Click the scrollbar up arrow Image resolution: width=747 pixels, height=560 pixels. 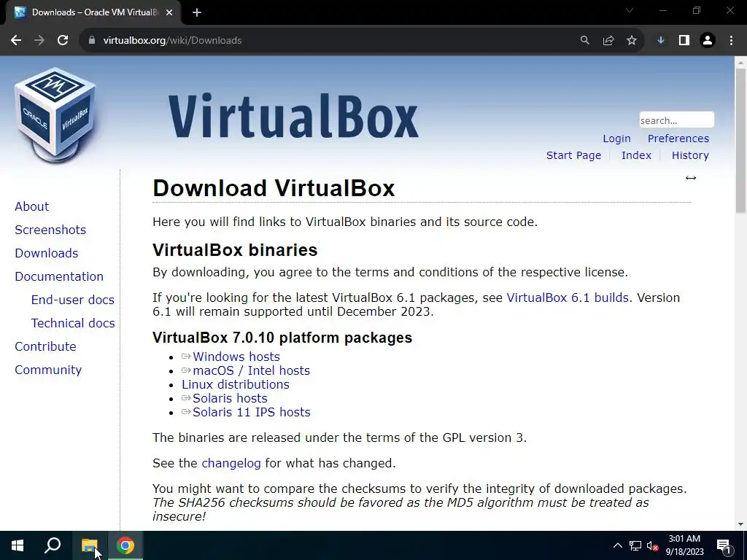(740, 62)
